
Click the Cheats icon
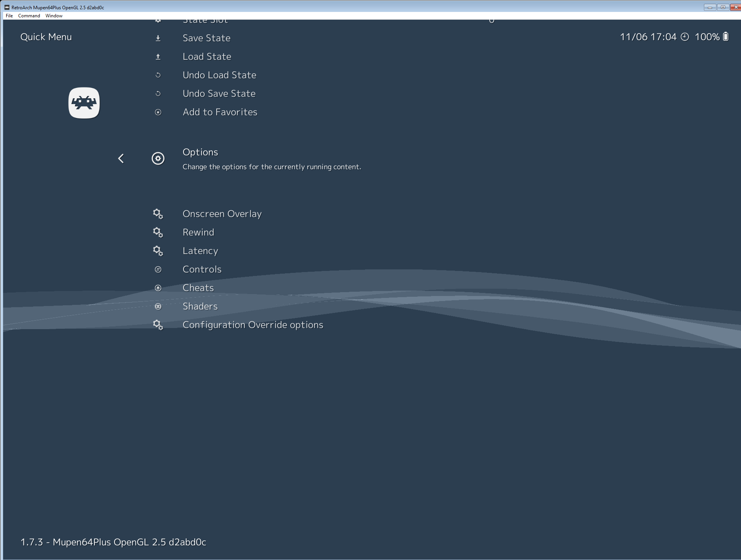pos(158,288)
